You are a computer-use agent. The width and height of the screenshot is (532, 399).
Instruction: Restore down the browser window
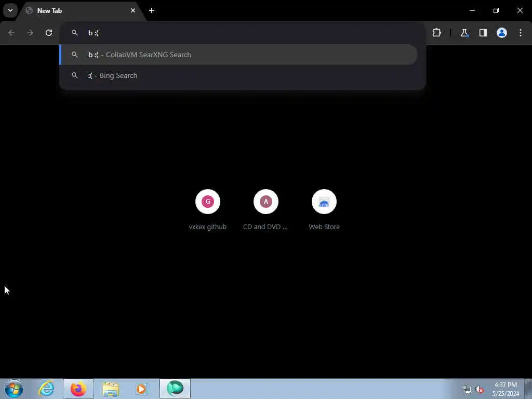click(x=496, y=10)
